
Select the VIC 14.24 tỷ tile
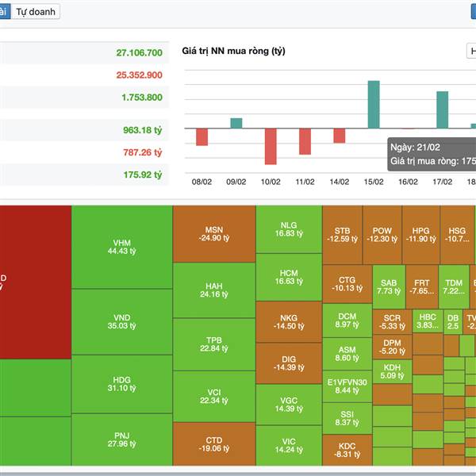[289, 446]
